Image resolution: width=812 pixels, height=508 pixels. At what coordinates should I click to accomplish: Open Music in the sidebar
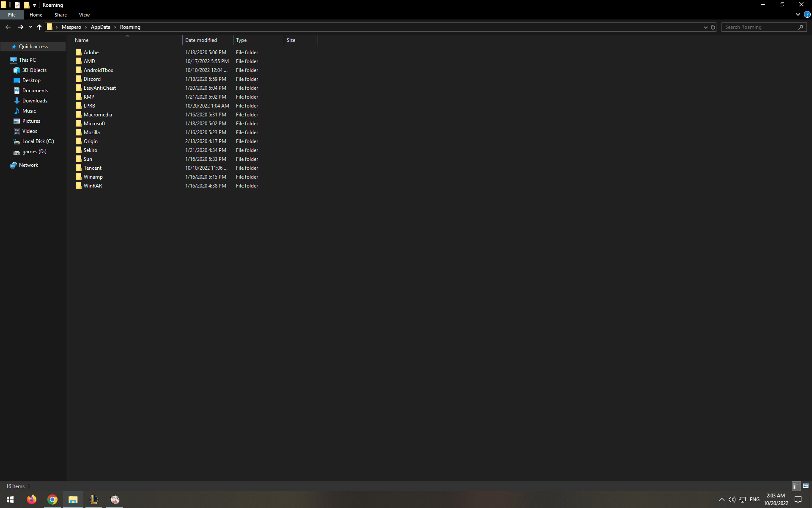(x=29, y=111)
